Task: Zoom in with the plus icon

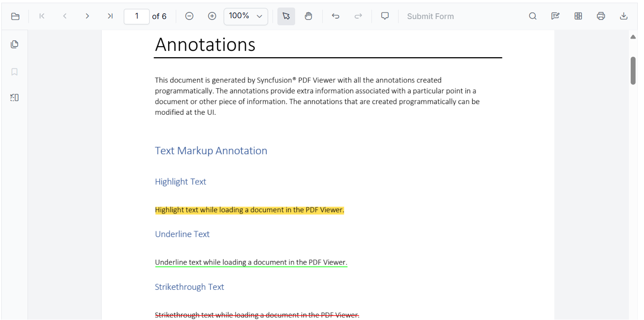Action: tap(212, 16)
